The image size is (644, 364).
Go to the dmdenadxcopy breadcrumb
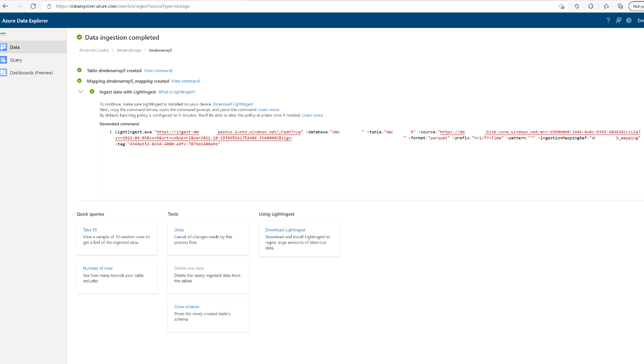129,51
